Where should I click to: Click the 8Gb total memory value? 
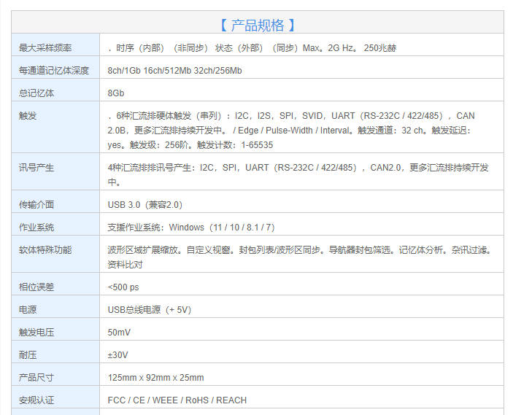115,93
